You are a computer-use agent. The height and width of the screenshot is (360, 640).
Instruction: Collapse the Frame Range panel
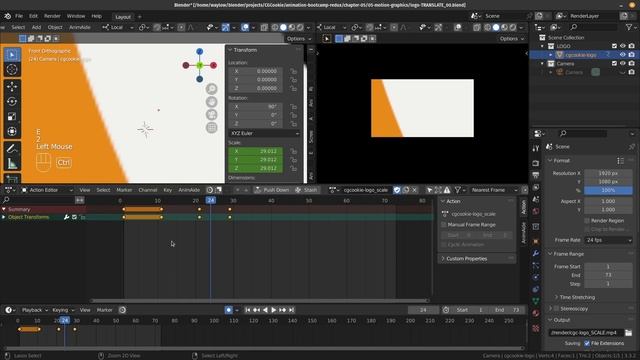(x=550, y=254)
